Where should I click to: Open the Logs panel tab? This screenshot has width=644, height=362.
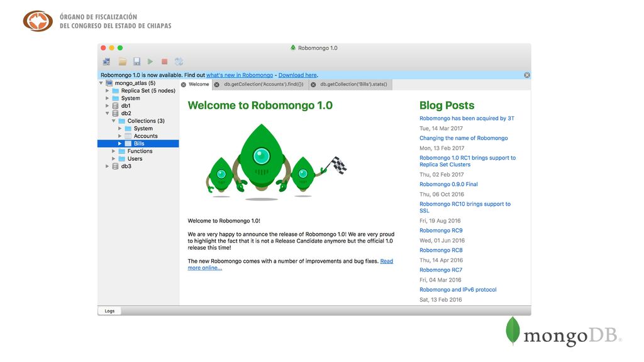tap(109, 311)
